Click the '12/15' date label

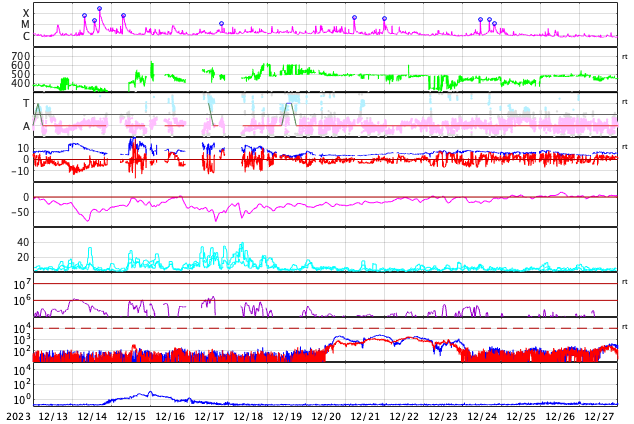[x=131, y=417]
